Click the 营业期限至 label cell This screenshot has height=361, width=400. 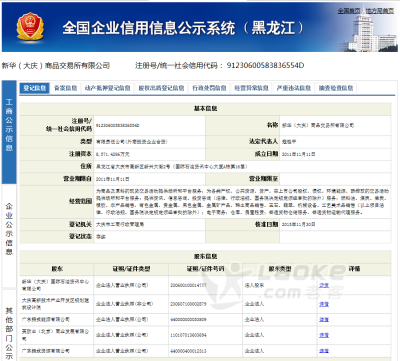tap(242, 179)
